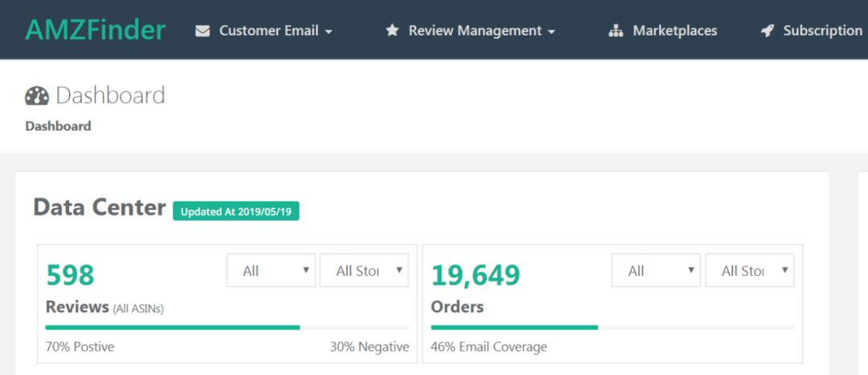Click the 'Updated At 2019/05/19' badge

click(x=235, y=212)
